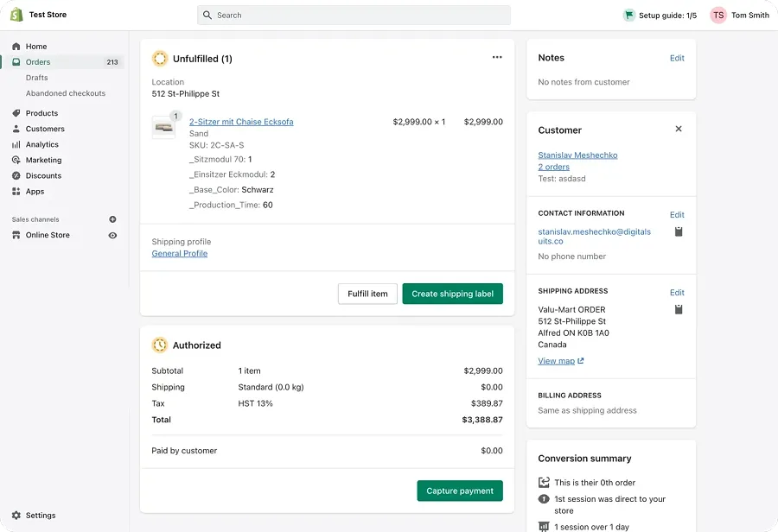
Task: Open the Home menu item
Action: 36,46
